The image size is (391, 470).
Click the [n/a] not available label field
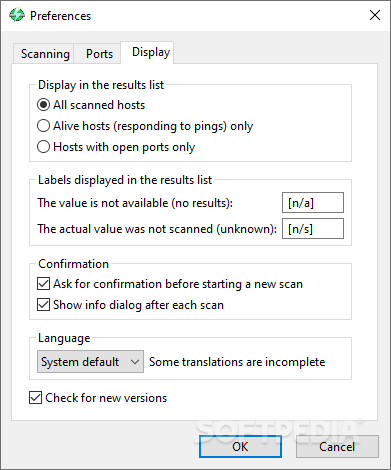pyautogui.click(x=313, y=202)
